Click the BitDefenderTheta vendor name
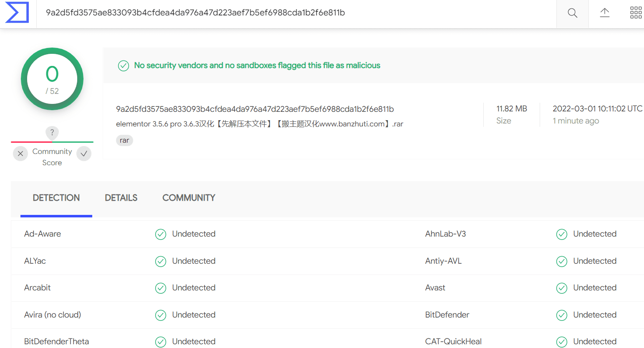 pyautogui.click(x=57, y=342)
